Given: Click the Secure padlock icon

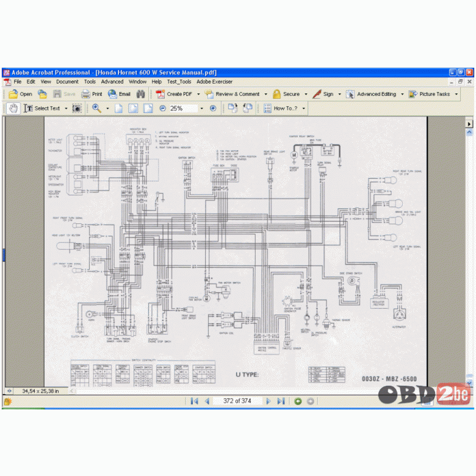Looking at the screenshot, I should pyautogui.click(x=276, y=94).
